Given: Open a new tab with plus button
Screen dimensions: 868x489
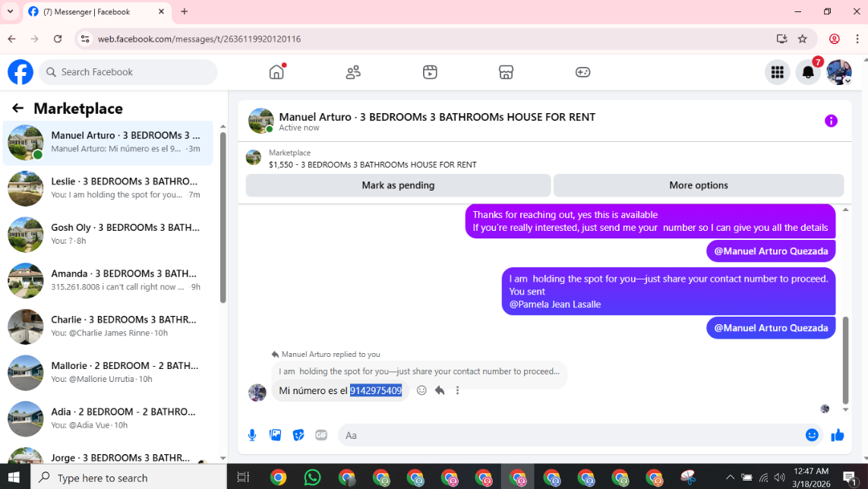Looking at the screenshot, I should pyautogui.click(x=185, y=11).
